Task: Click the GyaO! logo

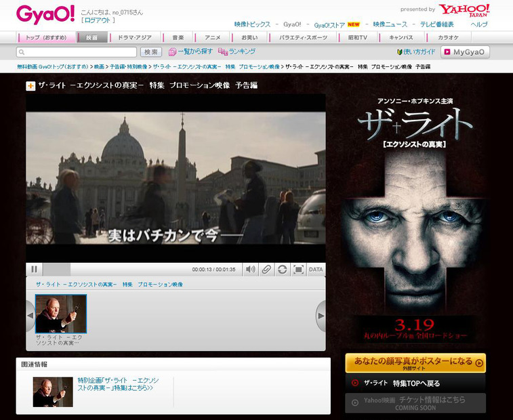Action: click(45, 14)
